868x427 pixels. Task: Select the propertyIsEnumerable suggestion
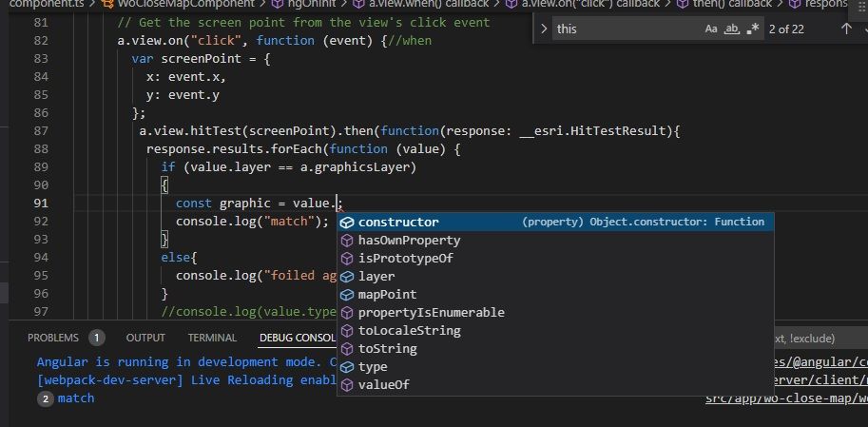pos(555,312)
